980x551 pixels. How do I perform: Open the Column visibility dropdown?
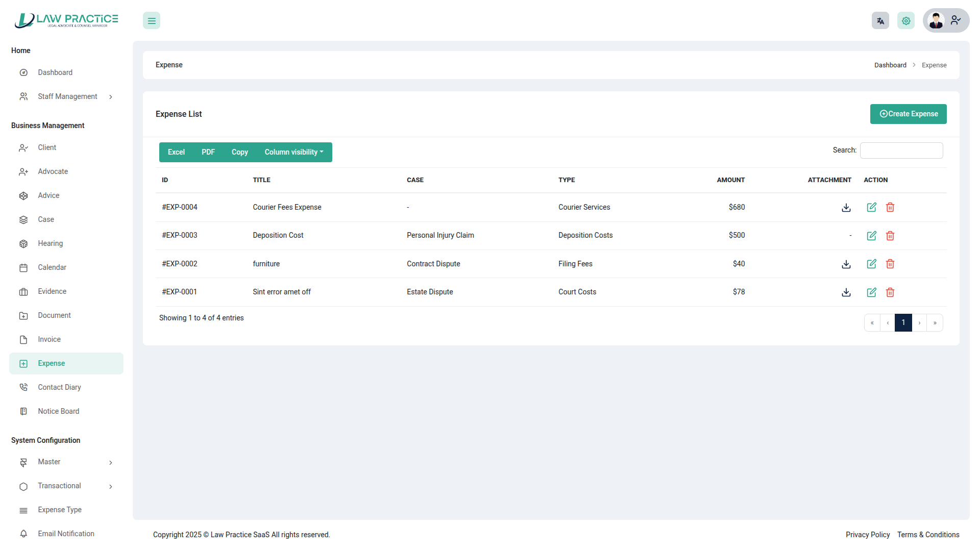(x=294, y=152)
